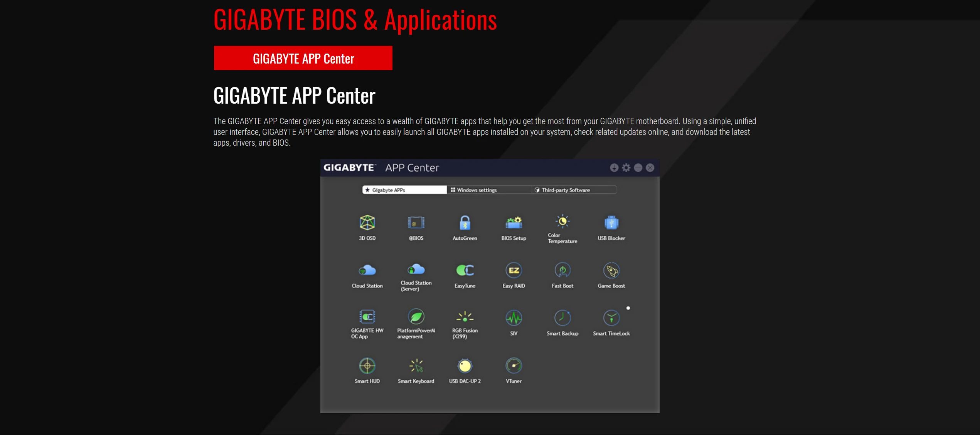The width and height of the screenshot is (980, 435).
Task: Click the Easy RAID icon
Action: click(x=514, y=270)
